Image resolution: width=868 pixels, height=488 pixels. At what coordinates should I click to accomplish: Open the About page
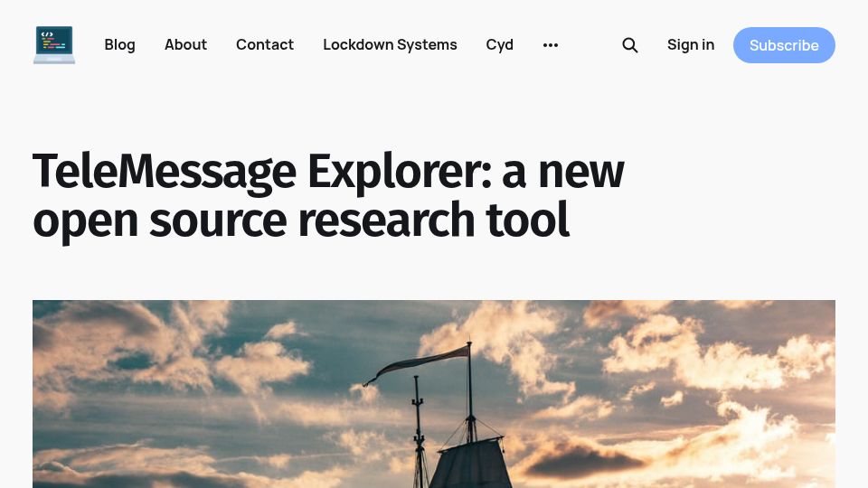pyautogui.click(x=185, y=45)
